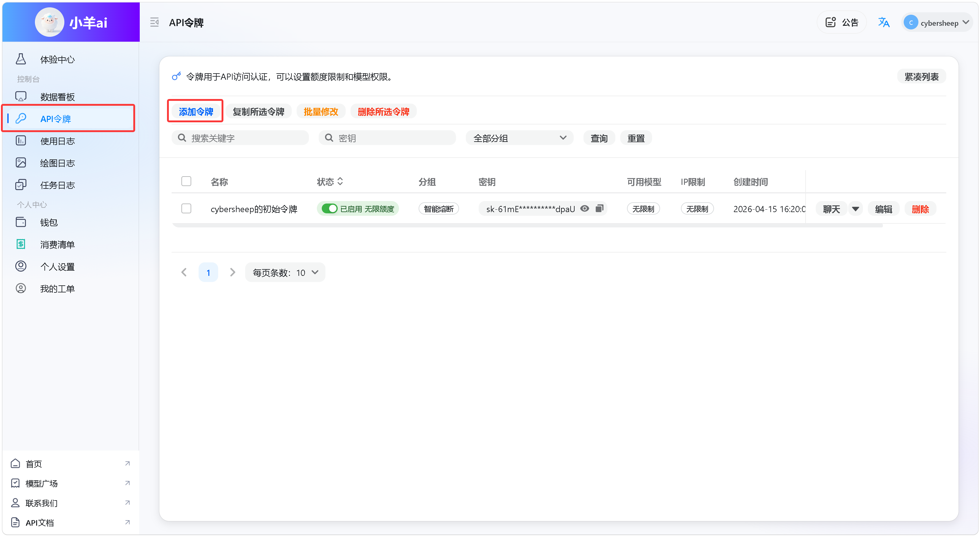Open 钱包 wallet from sidebar
This screenshot has height=537, width=980.
tap(49, 222)
